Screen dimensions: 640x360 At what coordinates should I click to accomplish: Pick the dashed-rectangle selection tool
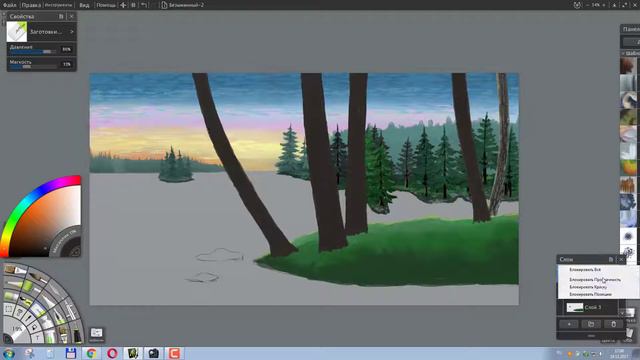pos(9,309)
